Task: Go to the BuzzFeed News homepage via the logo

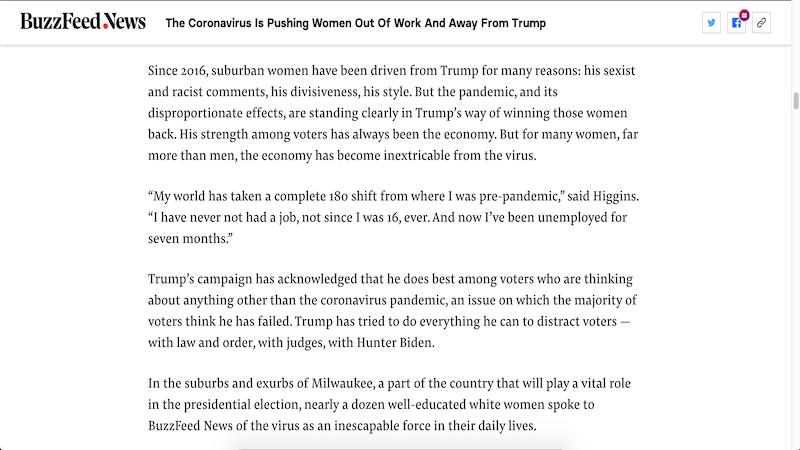Action: tap(83, 22)
